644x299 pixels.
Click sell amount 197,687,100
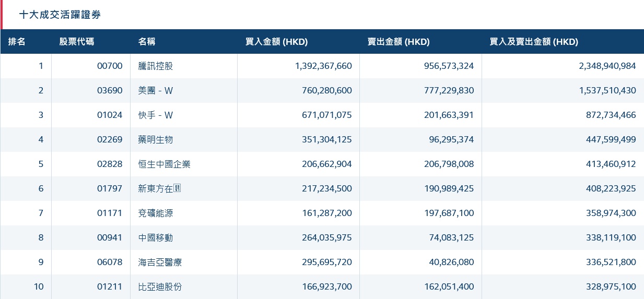[x=449, y=213]
